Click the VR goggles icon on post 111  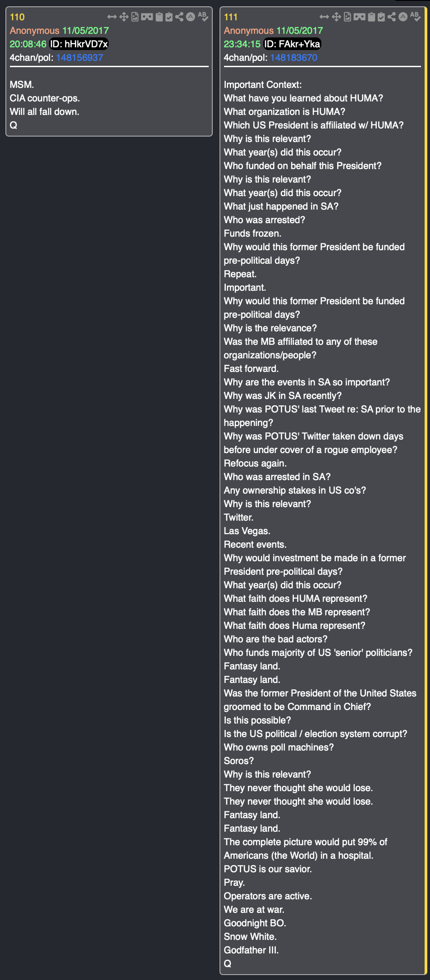(x=360, y=17)
